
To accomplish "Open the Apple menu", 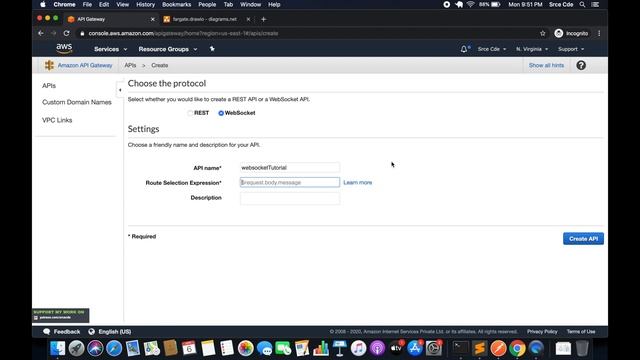I will (43, 4).
